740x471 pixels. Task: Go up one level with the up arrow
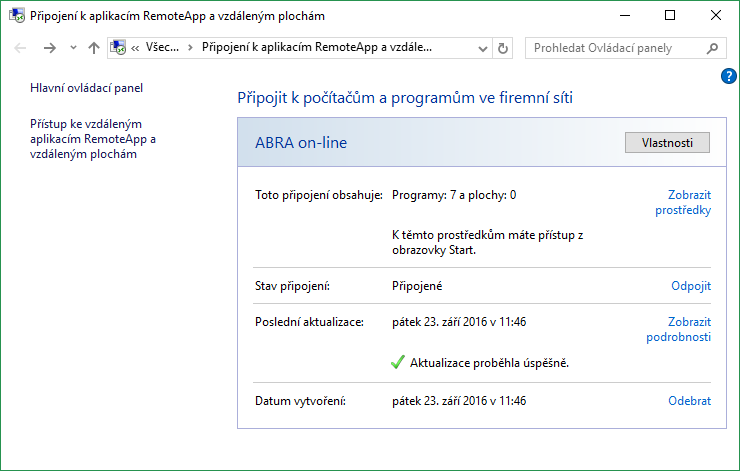pyautogui.click(x=94, y=48)
